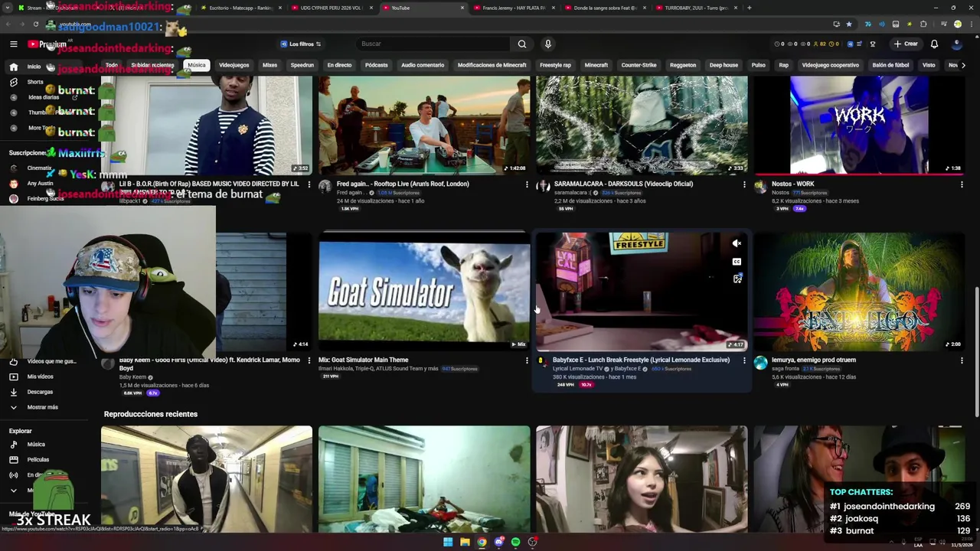
Task: Open saga fronta channel link
Action: point(786,369)
